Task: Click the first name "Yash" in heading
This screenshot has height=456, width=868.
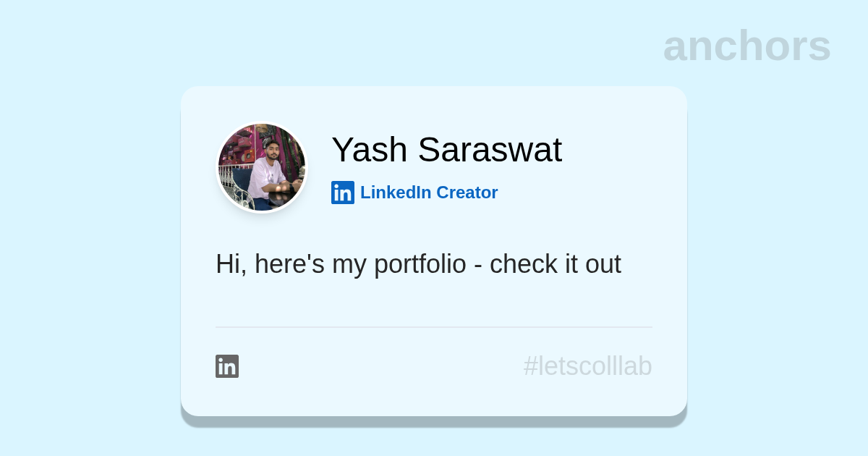Action: click(370, 150)
